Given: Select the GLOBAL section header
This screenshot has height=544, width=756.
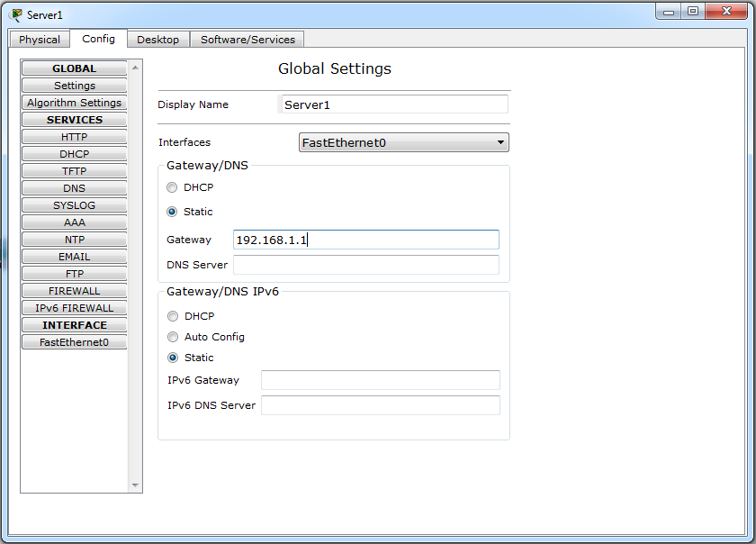Looking at the screenshot, I should (x=74, y=68).
